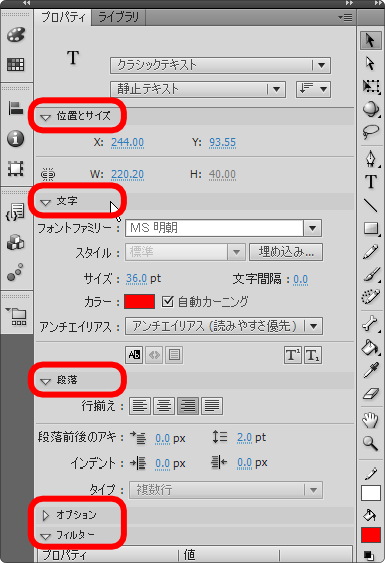Screen dimensions: 385x563
Task: Open the アンチエイリアス dropdown
Action: [x=224, y=326]
